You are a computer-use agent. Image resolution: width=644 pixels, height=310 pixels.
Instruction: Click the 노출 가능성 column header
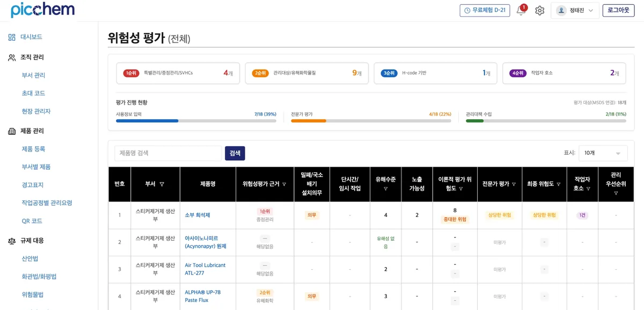tap(417, 184)
